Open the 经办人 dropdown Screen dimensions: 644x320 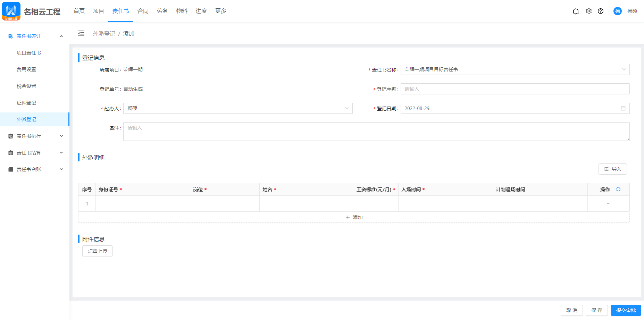click(x=238, y=108)
